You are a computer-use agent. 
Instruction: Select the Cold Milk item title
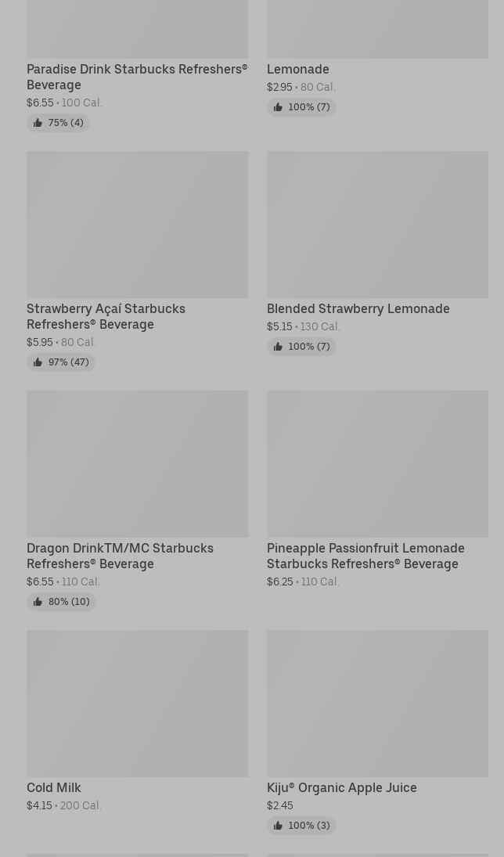(x=53, y=787)
